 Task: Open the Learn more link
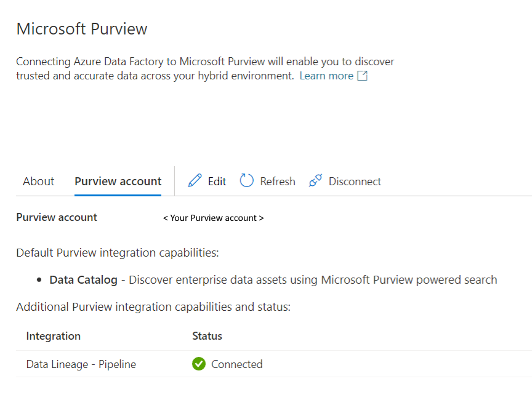pos(326,76)
